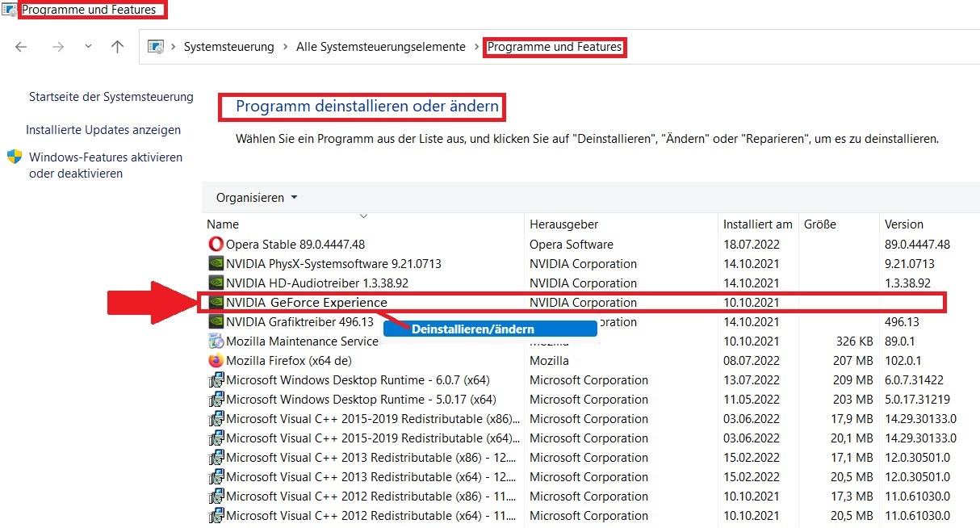980x528 pixels.
Task: Click the NVIDIA GeForce Experience icon
Action: [x=216, y=302]
